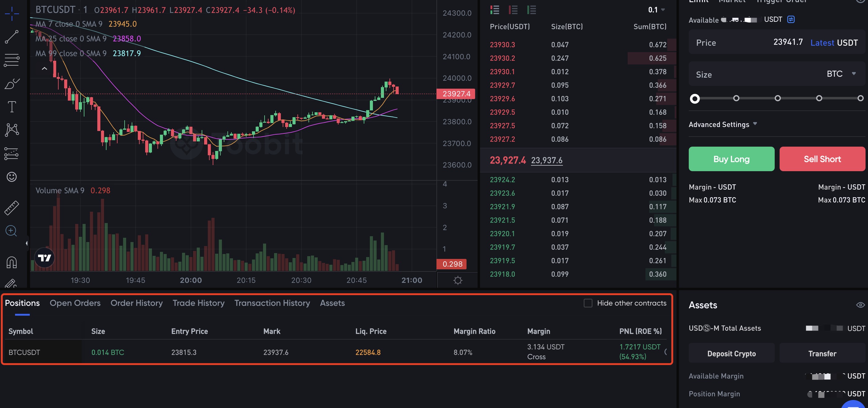The image size is (868, 408).
Task: Select the trend line drawing tool
Action: point(11,37)
